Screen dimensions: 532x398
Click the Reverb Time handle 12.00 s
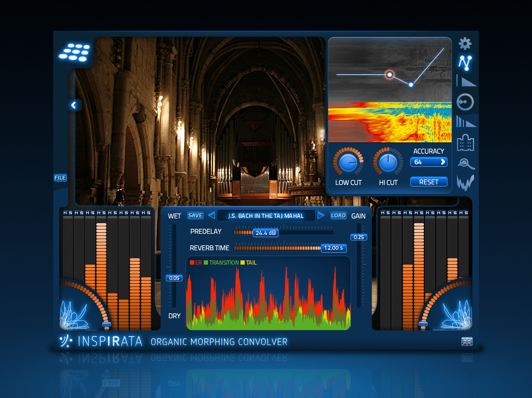click(x=334, y=248)
